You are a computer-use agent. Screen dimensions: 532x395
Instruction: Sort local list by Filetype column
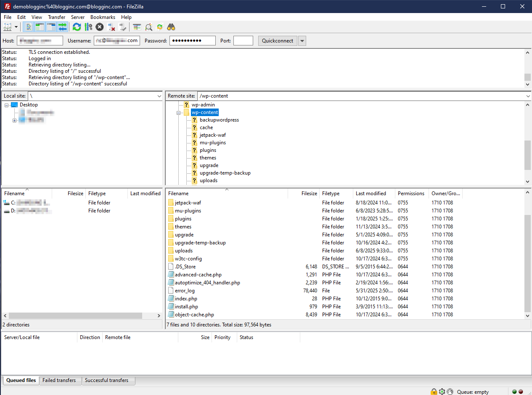coord(106,194)
